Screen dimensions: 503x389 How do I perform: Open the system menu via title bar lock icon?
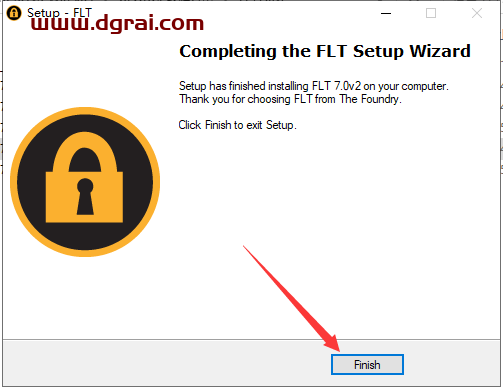point(14,13)
